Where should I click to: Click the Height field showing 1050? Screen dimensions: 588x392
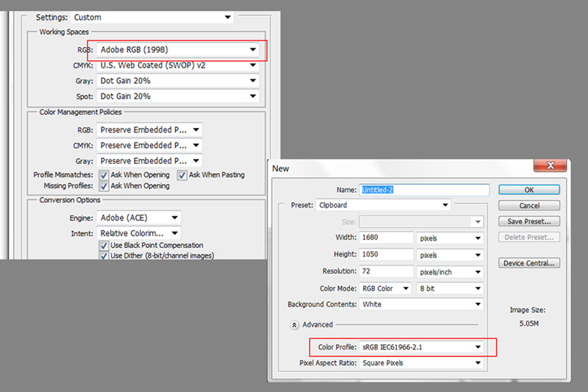[x=387, y=254]
